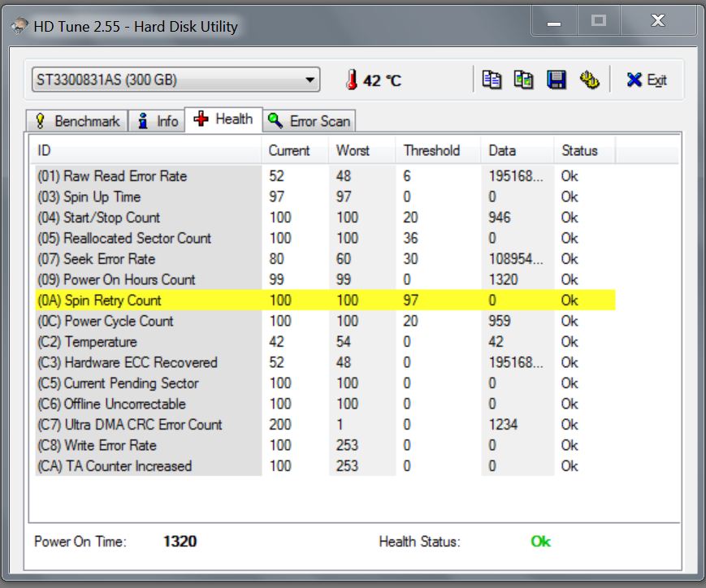Click Threshold value 36 for Reallocated Sector Count
Image resolution: width=706 pixels, height=588 pixels.
pyautogui.click(x=410, y=238)
